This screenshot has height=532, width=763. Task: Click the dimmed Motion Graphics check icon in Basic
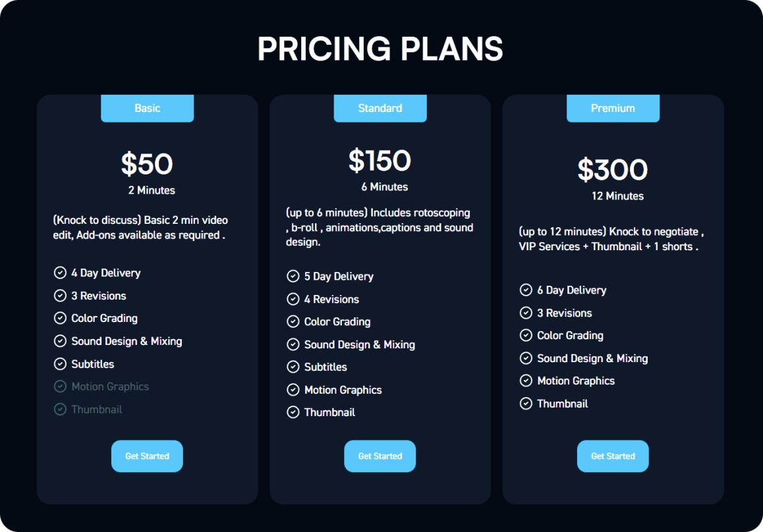click(x=60, y=386)
